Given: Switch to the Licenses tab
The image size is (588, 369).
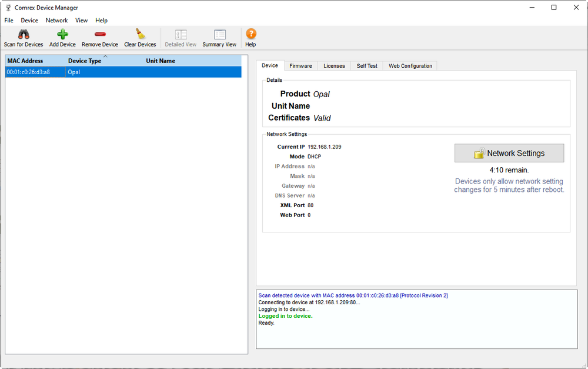Looking at the screenshot, I should point(334,66).
